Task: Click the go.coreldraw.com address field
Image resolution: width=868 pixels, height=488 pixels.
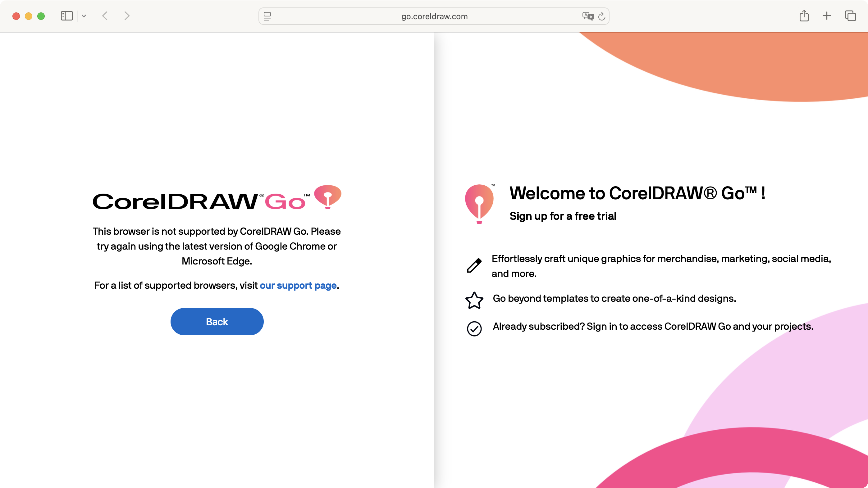Action: tap(434, 16)
